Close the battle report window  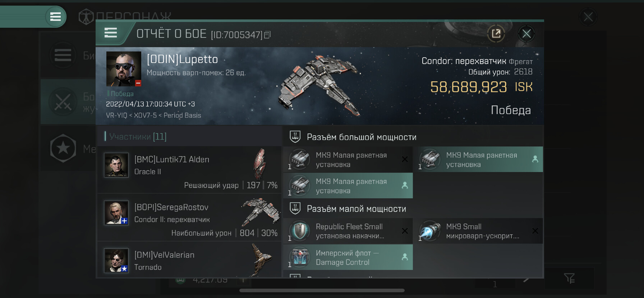pyautogui.click(x=526, y=34)
